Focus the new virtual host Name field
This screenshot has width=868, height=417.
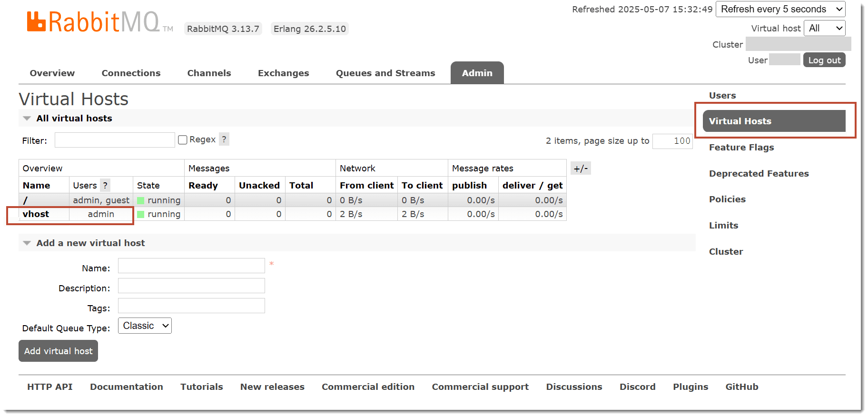pyautogui.click(x=191, y=266)
